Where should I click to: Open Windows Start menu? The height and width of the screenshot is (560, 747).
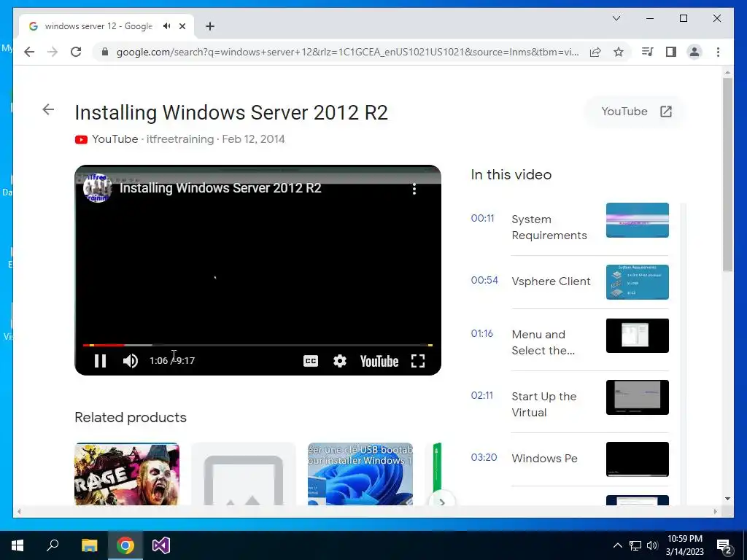[18, 545]
